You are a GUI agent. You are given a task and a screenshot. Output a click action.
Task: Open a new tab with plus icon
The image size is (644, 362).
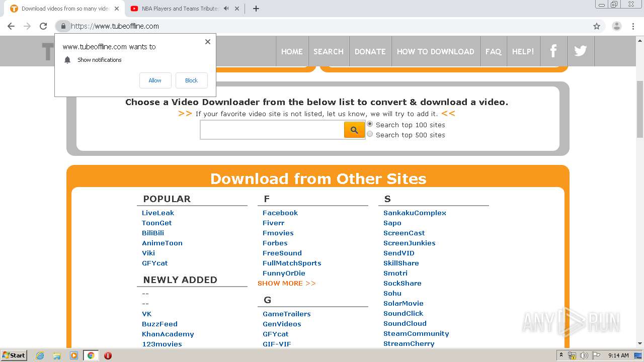(256, 9)
